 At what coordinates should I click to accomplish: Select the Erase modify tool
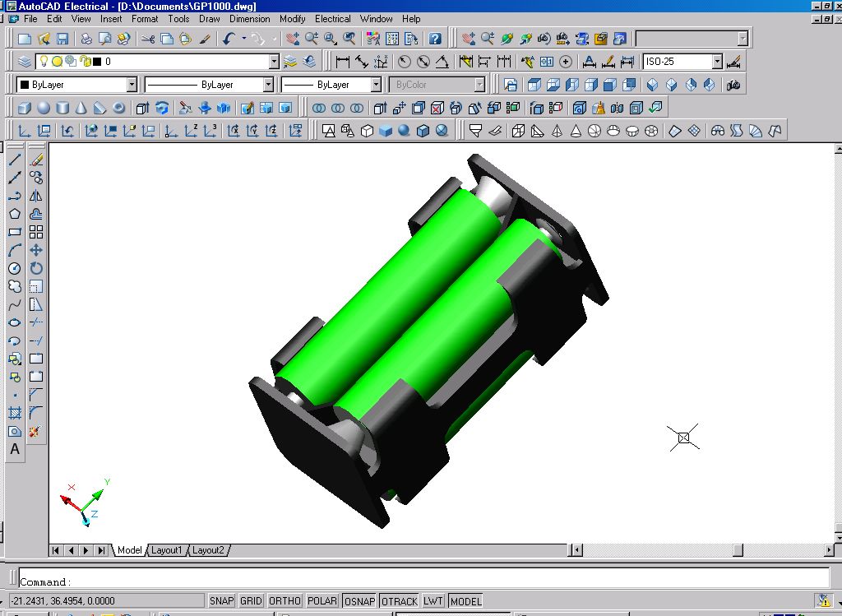coord(36,160)
